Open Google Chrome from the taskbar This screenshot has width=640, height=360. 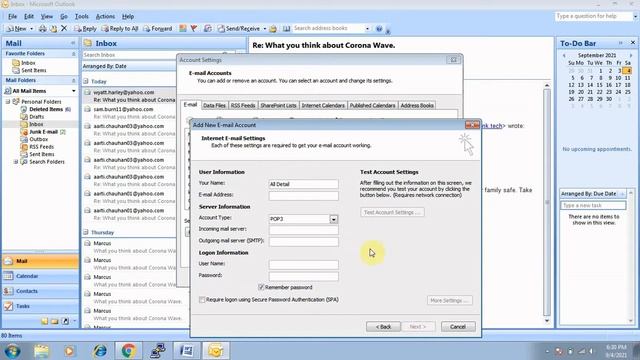pyautogui.click(x=129, y=351)
